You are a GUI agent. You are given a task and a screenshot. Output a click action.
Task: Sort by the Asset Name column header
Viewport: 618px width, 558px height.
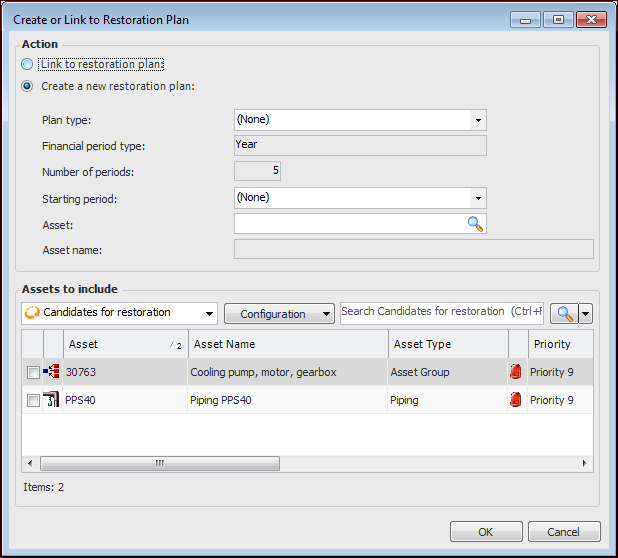[x=288, y=344]
